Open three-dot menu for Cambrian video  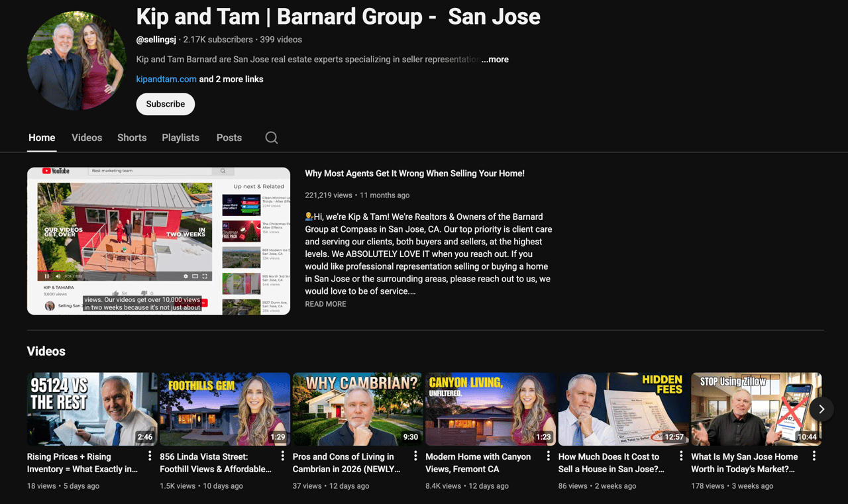(x=415, y=456)
